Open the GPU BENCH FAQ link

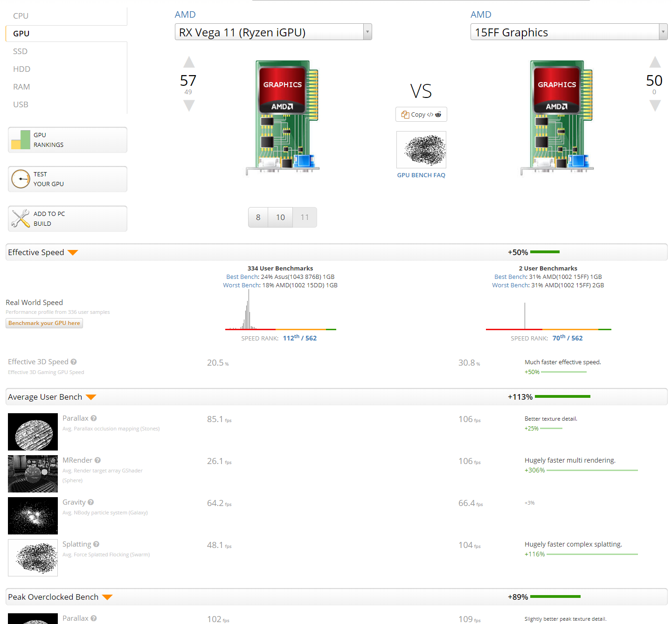coord(421,175)
